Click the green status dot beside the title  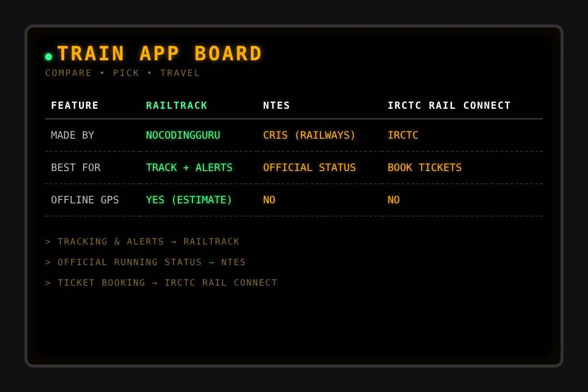[x=49, y=57]
